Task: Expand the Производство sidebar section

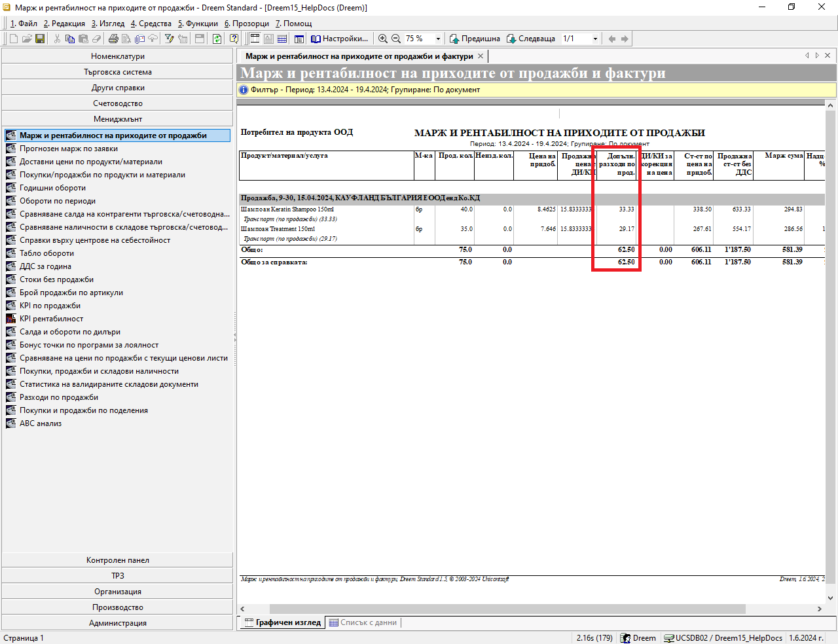Action: click(x=117, y=607)
